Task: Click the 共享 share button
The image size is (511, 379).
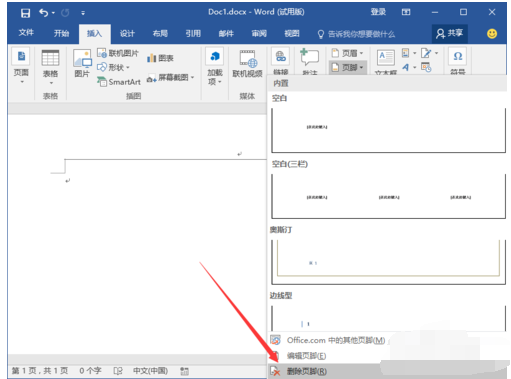Action: (450, 33)
